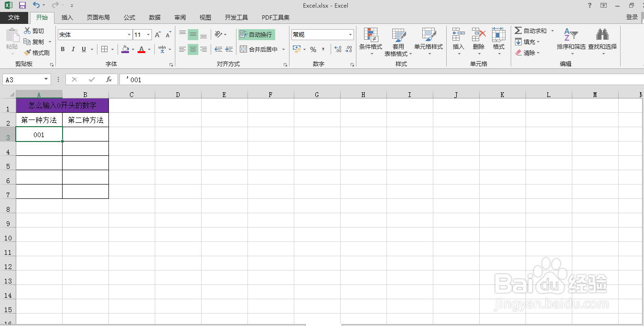Image resolution: width=644 pixels, height=326 pixels.
Task: Switch to the 公式 Formulas tab
Action: pos(129,17)
